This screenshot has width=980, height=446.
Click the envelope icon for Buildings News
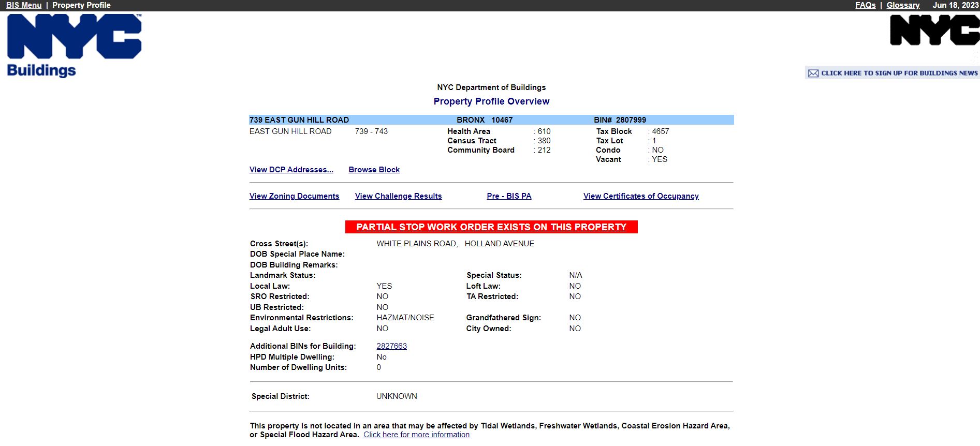813,73
